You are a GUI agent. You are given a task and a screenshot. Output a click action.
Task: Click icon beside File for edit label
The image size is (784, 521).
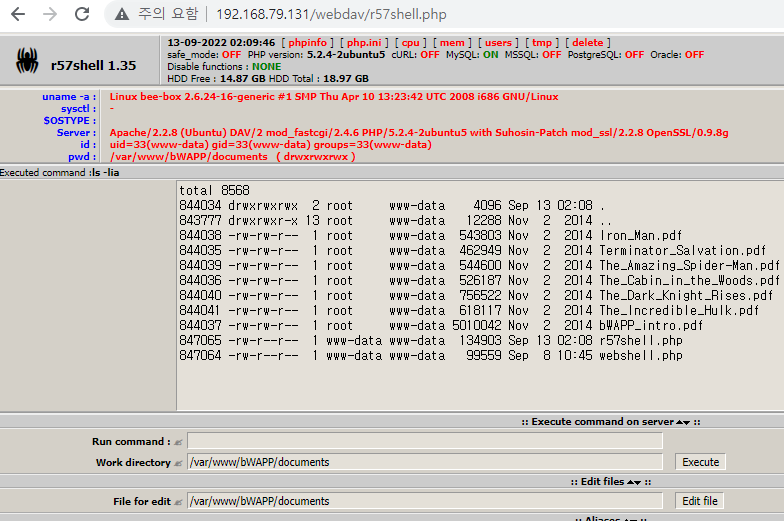pos(178,502)
